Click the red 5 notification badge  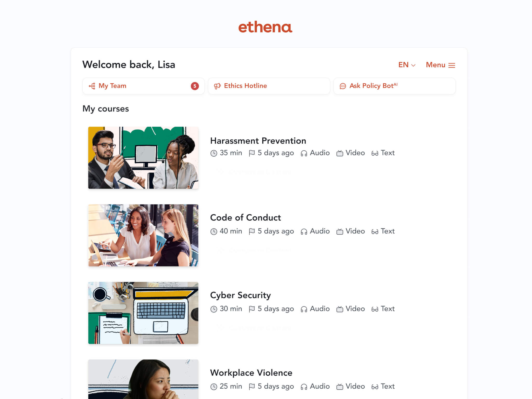point(195,86)
